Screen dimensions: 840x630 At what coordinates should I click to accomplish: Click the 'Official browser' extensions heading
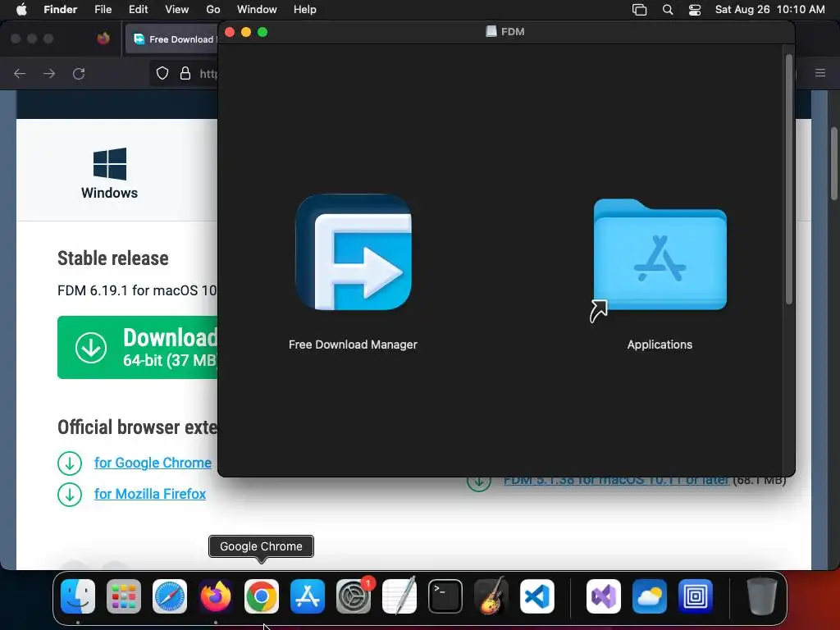[x=138, y=427]
